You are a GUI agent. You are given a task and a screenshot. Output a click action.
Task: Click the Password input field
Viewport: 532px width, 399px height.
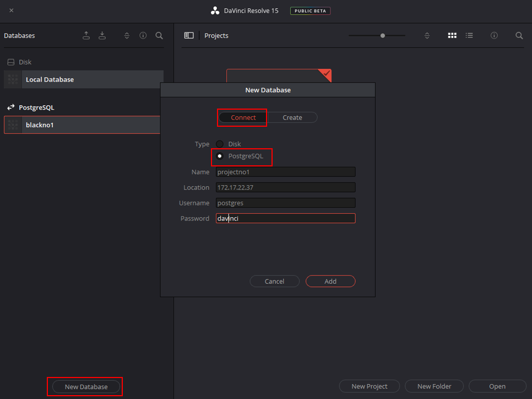point(286,218)
